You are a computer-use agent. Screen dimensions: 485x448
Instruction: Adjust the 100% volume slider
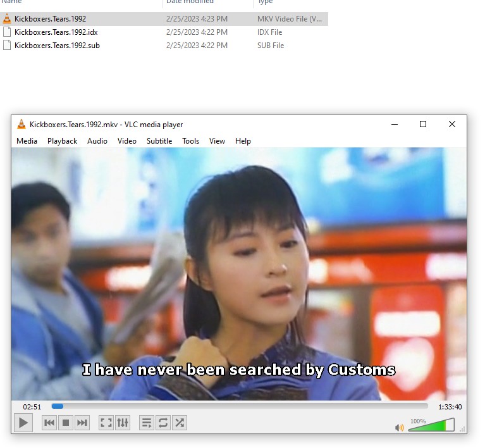pos(431,425)
